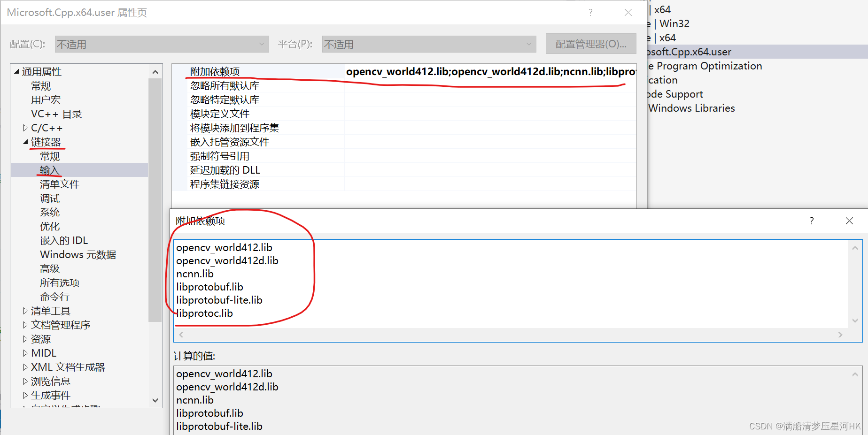Click libprotobuf.lib in 计算的值 list

209,413
